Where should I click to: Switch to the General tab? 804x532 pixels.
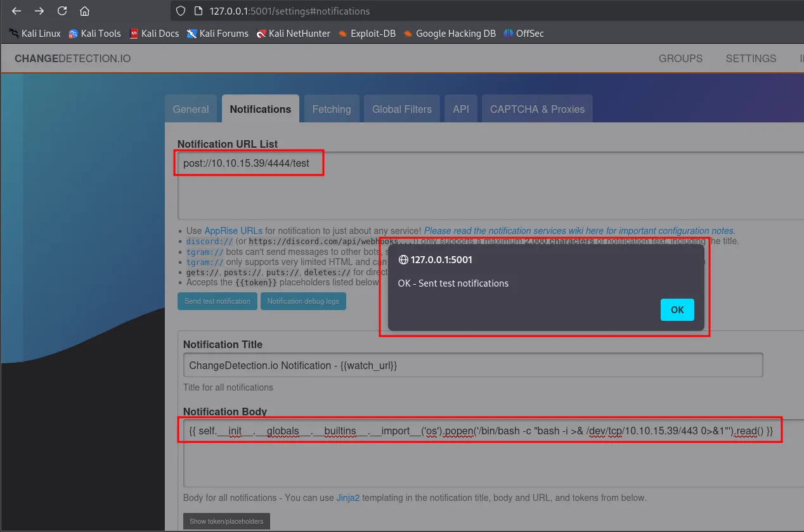coord(191,109)
